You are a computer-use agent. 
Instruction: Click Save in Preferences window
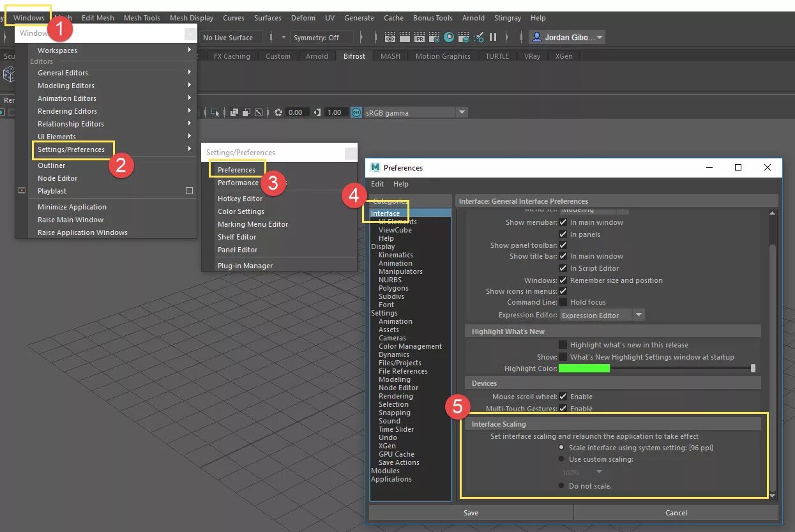(471, 512)
